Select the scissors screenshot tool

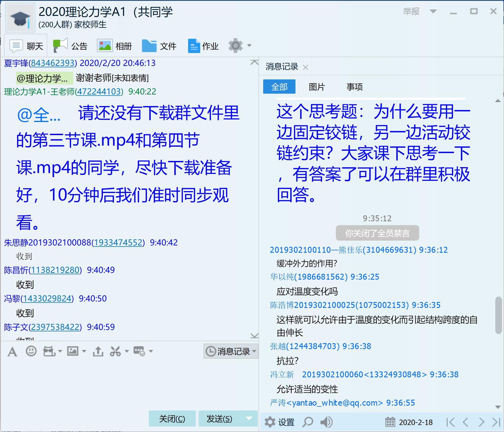(115, 352)
